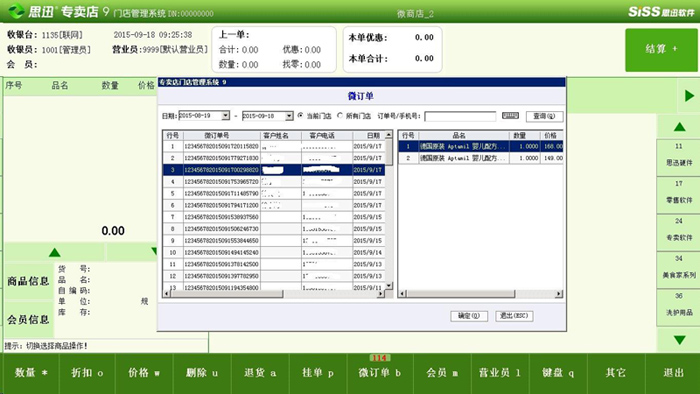The width and height of the screenshot is (700, 394).
Task: Select the 当前门店 radio button
Action: click(x=300, y=116)
